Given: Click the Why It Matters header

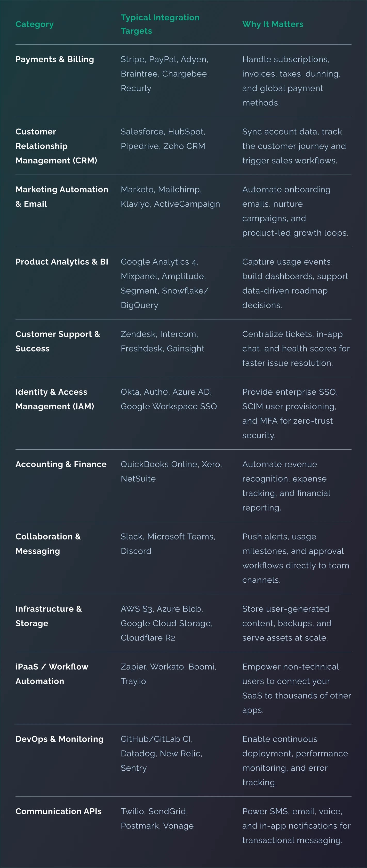Looking at the screenshot, I should click(272, 24).
